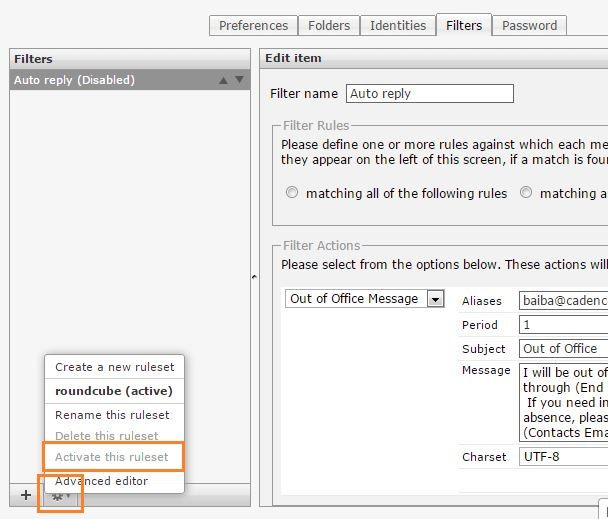Screen dimensions: 608x519
Task: Select the 'Auto reply (Disabled)' filter
Action: pyautogui.click(x=110, y=80)
